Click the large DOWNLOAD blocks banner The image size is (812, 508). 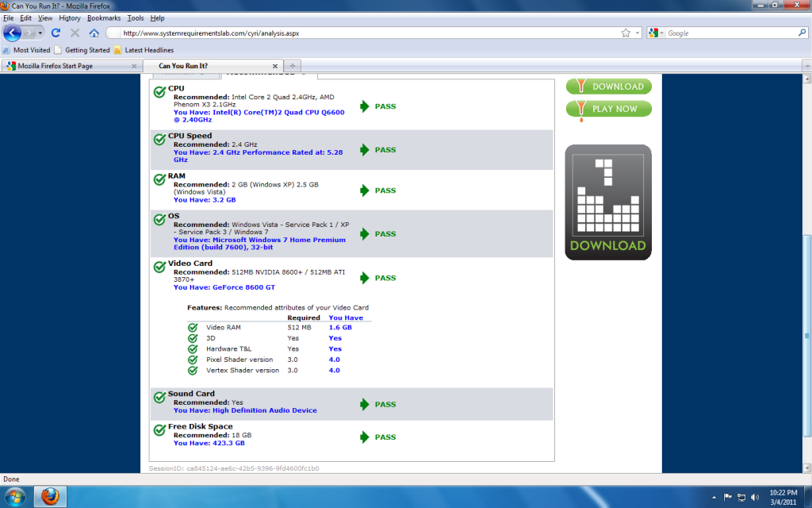608,202
